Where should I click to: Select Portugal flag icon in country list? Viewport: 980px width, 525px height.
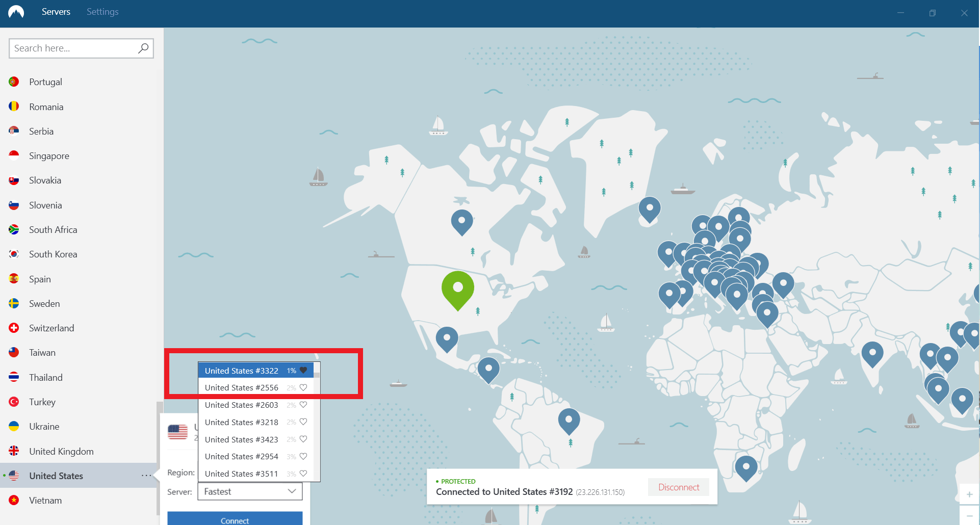click(14, 82)
